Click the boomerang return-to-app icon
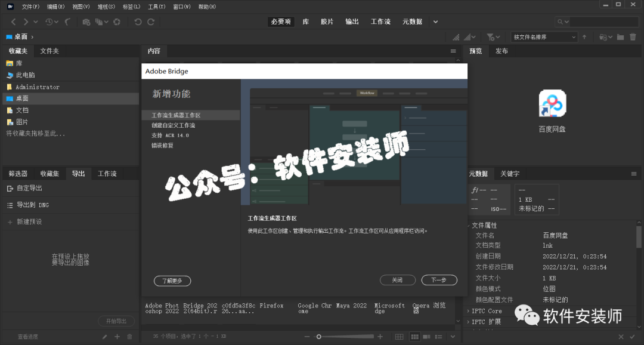Image resolution: width=644 pixels, height=345 pixels. [68, 22]
